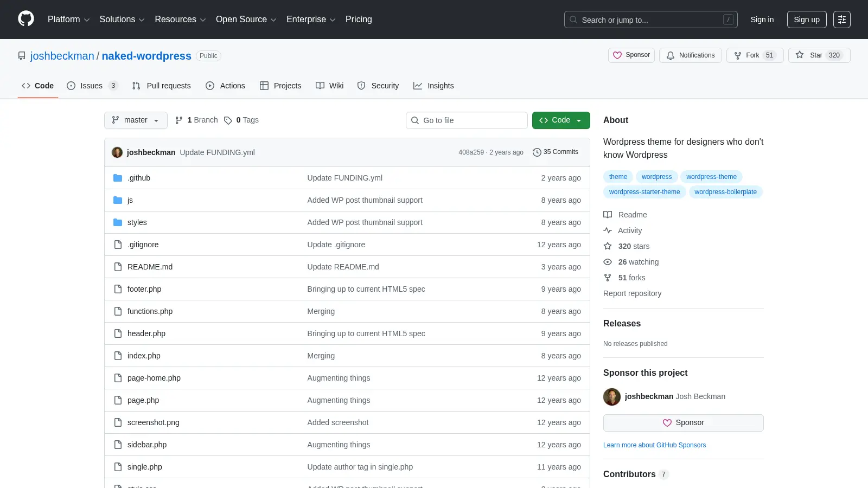
Task: Click the wordpress-theme topic tag
Action: pyautogui.click(x=711, y=177)
